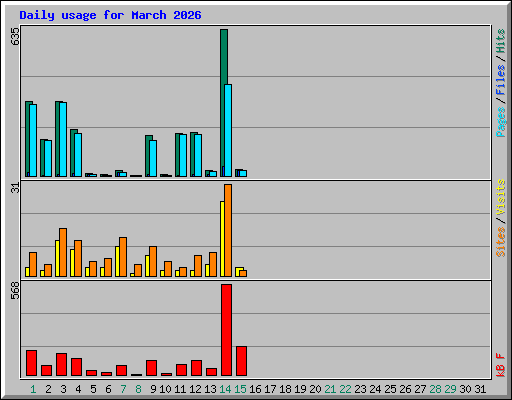Click the cyan pages bar for day 3
Image resolution: width=512 pixels, height=400 pixels.
click(63, 139)
